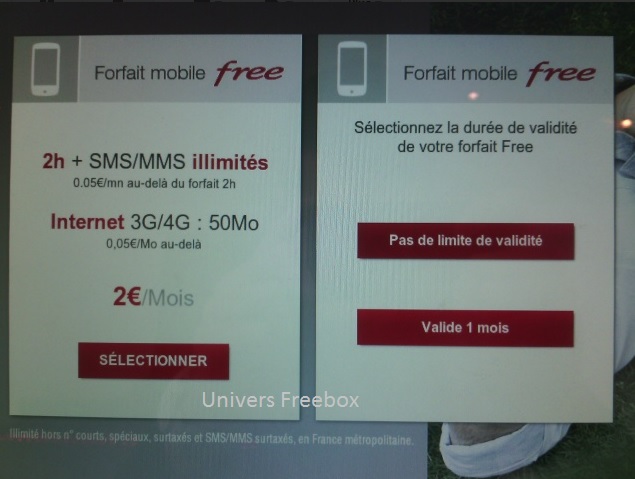Tap the phone icon on the right card
Viewport: 635px width, 479px height.
pos(352,69)
